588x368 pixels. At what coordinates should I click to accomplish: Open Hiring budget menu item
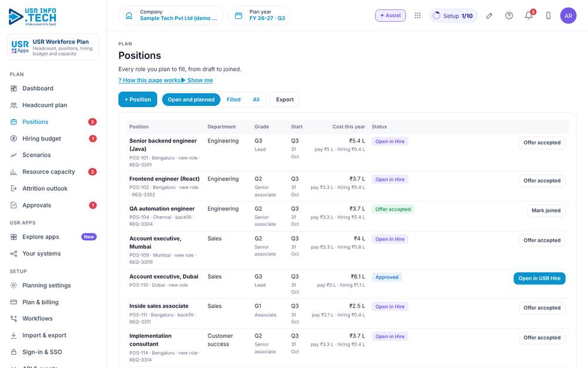coord(54,138)
